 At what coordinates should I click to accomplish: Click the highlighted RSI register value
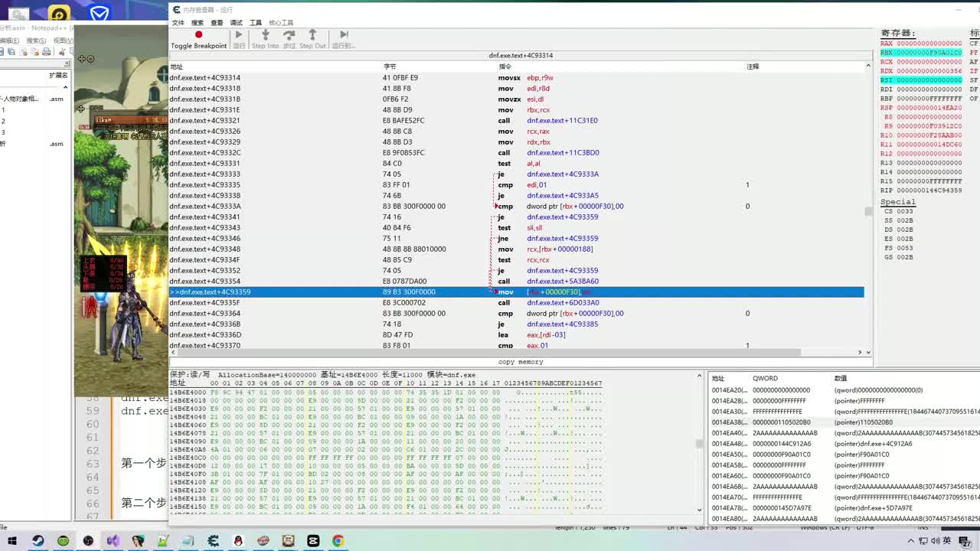click(x=929, y=80)
